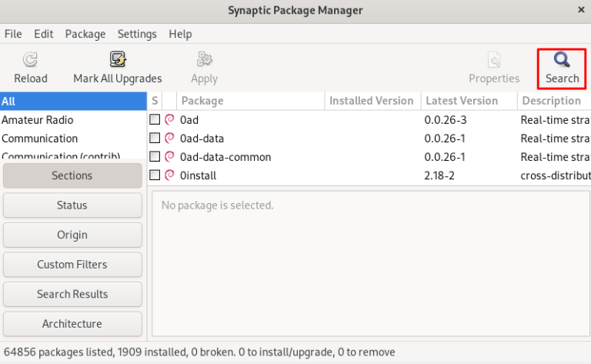Screen dimensions: 591x364
Task: Click the Reload toolbar icon
Action: tap(30, 60)
